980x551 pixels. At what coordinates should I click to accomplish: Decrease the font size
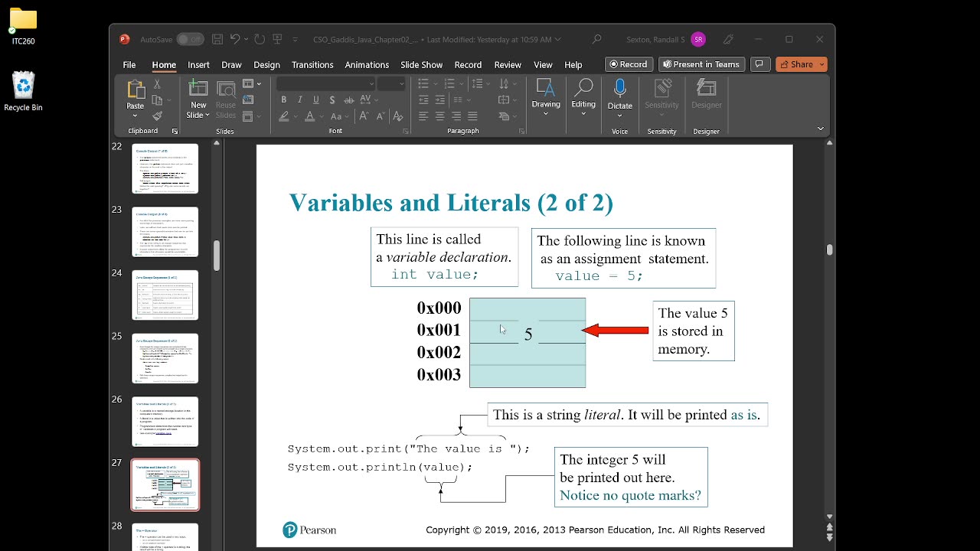point(380,116)
